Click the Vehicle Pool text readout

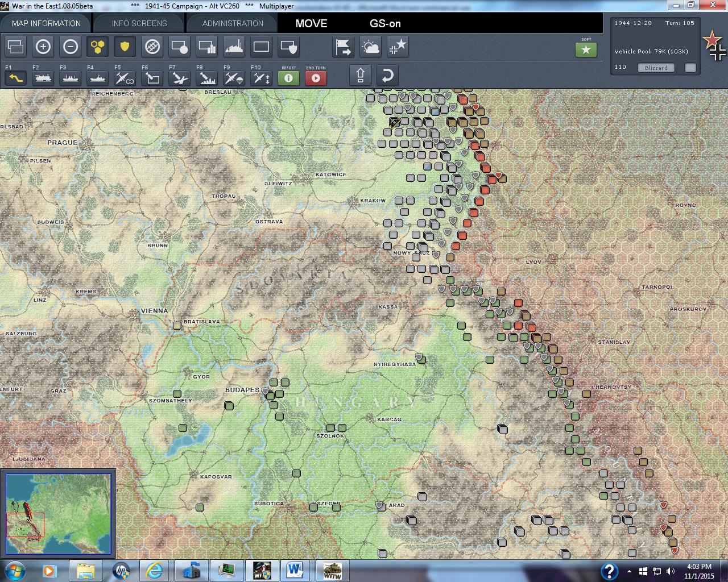[x=651, y=51]
